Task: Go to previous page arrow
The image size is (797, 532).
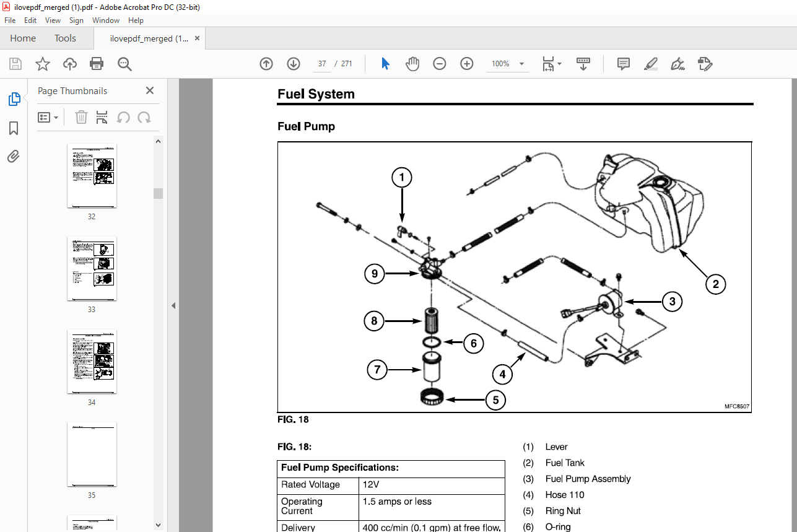Action: [x=266, y=64]
